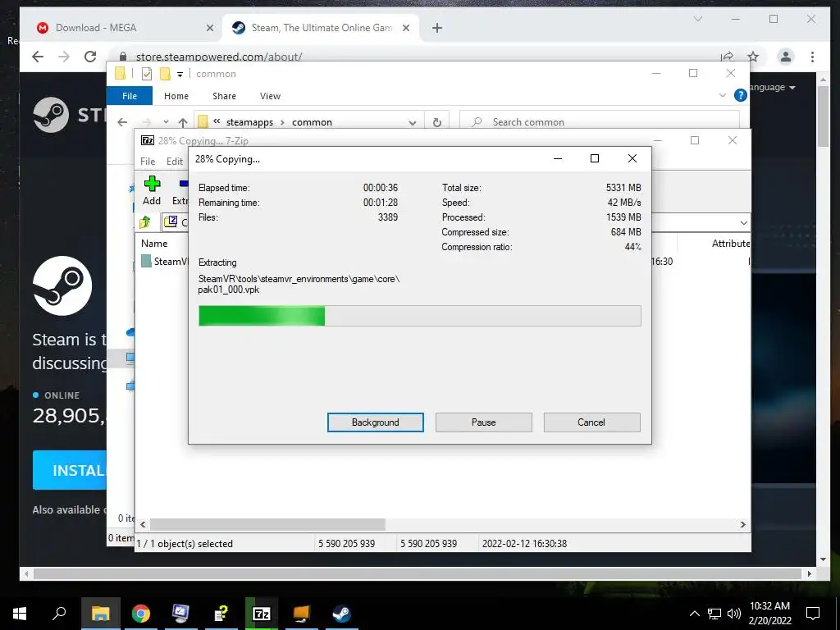Open Explorer quick access toolbar dropdown
The height and width of the screenshot is (630, 840).
[x=180, y=75]
